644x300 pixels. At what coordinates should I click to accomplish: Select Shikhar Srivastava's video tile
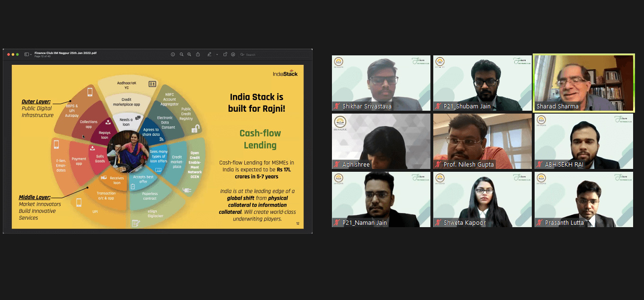click(381, 83)
